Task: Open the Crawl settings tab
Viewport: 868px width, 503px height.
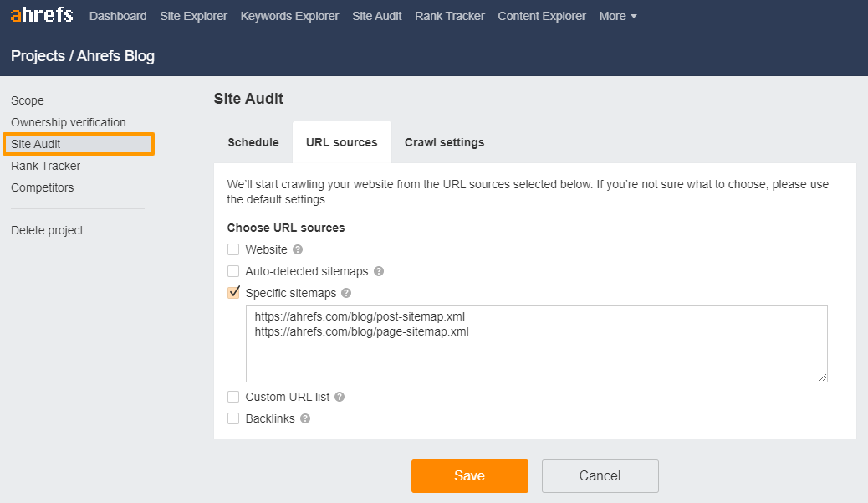Action: (x=444, y=142)
